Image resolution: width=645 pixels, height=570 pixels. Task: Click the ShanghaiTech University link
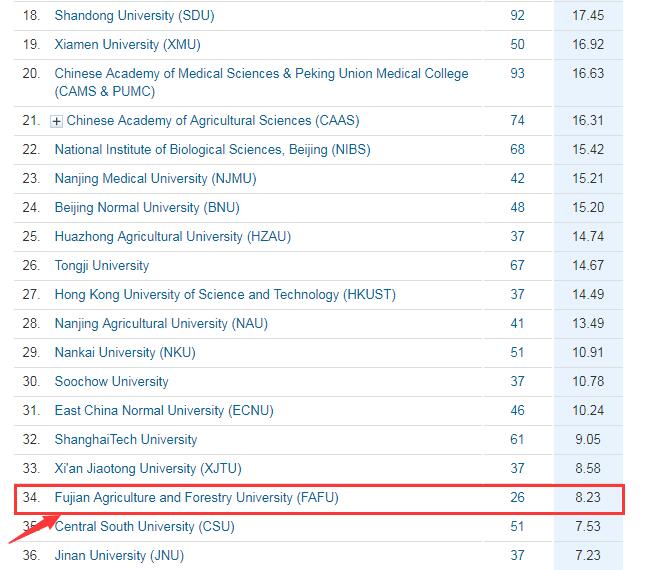click(126, 440)
